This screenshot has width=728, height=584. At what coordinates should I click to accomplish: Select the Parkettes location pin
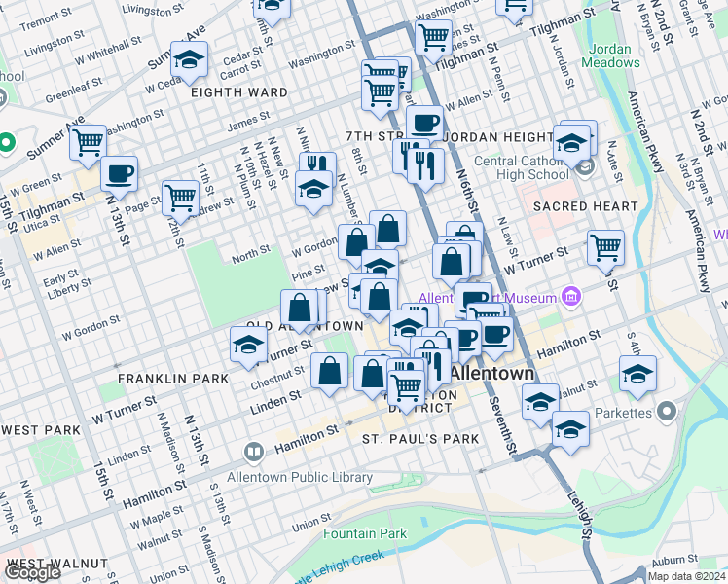click(x=668, y=413)
